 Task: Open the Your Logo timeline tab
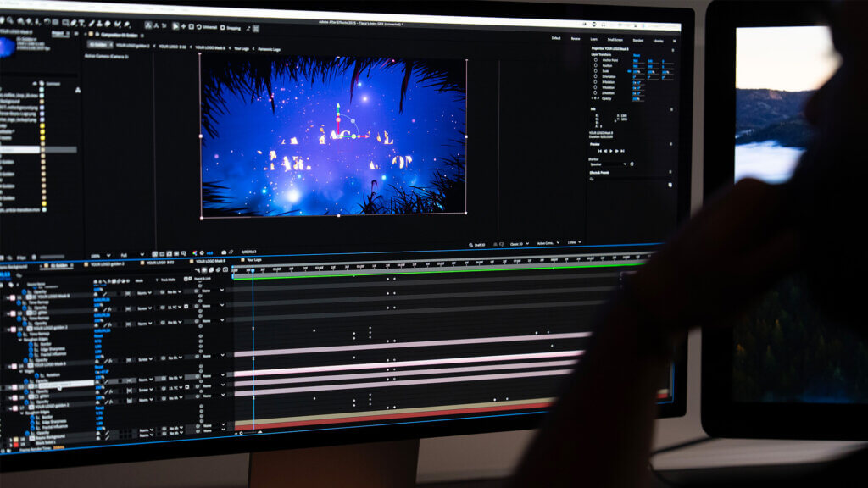pyautogui.click(x=254, y=260)
